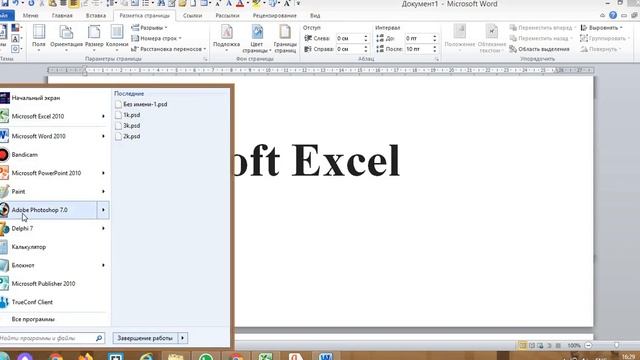Switch to the Ссылки ribbon tab

pos(192,16)
